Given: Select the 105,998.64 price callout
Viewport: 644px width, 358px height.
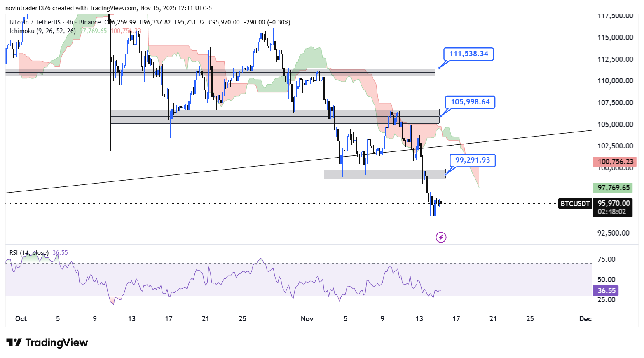Looking at the screenshot, I should click(470, 102).
